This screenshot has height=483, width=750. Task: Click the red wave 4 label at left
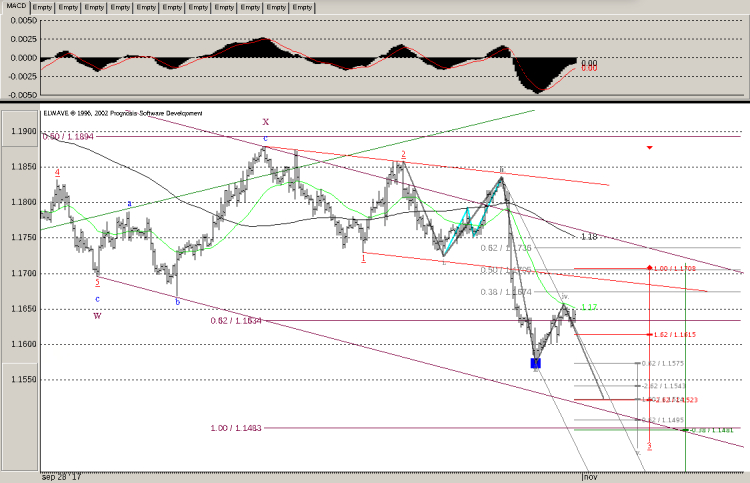[58, 171]
